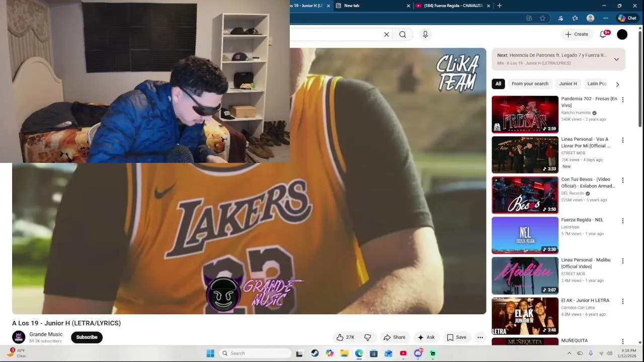Click the YouTube search magnifier button
Image resolution: width=644 pixels, height=362 pixels.
click(403, 34)
